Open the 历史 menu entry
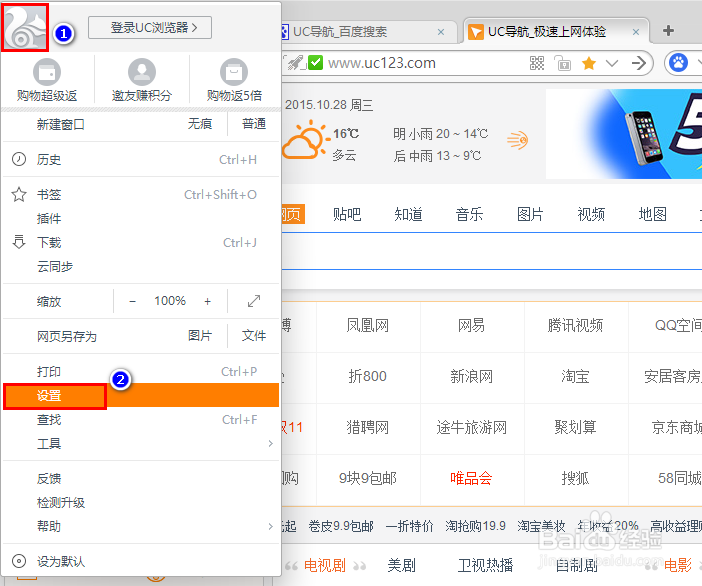702x586 pixels. [141, 159]
